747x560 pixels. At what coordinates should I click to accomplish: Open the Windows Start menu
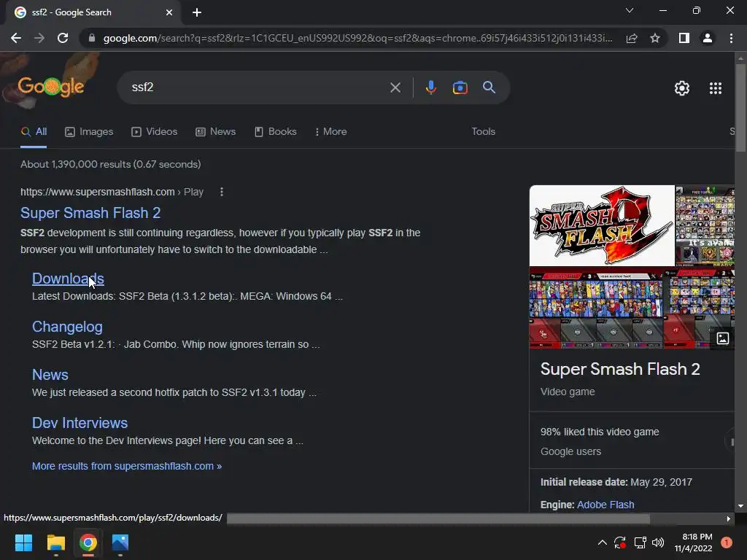coord(23,542)
